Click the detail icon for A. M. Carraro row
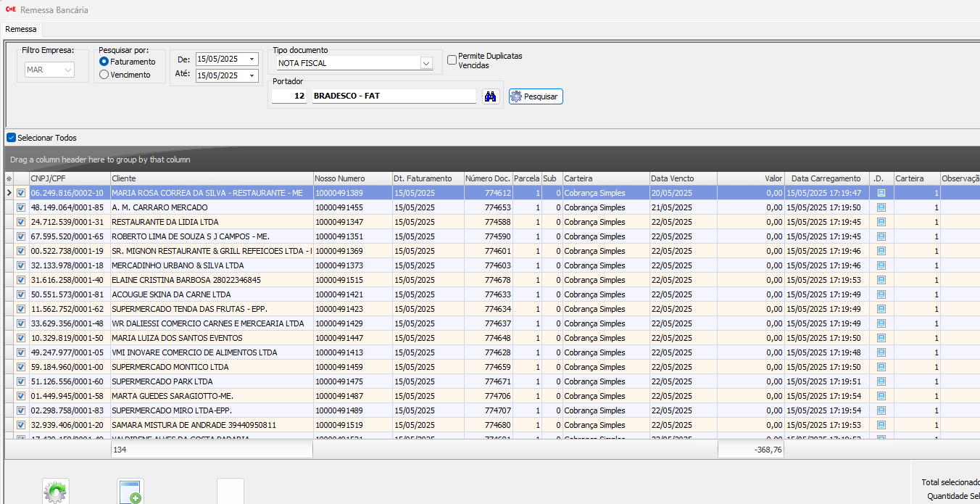This screenshot has width=980, height=504. 881,207
